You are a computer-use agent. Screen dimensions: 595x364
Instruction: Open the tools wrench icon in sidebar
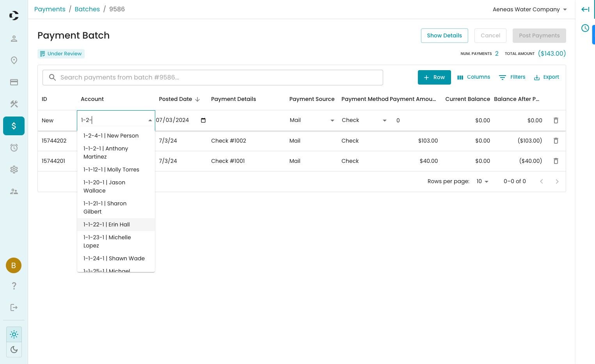coord(14,104)
